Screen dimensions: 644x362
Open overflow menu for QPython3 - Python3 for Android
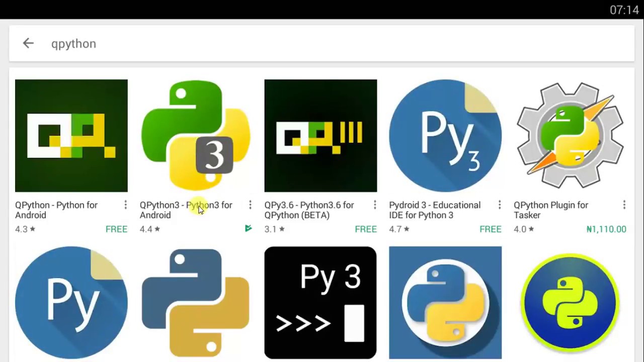point(250,205)
